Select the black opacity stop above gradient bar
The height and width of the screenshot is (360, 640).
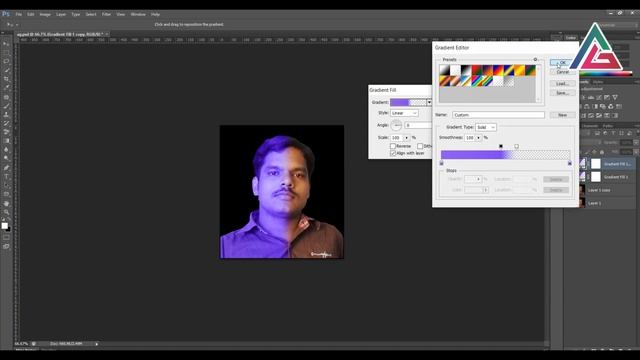tap(501, 146)
